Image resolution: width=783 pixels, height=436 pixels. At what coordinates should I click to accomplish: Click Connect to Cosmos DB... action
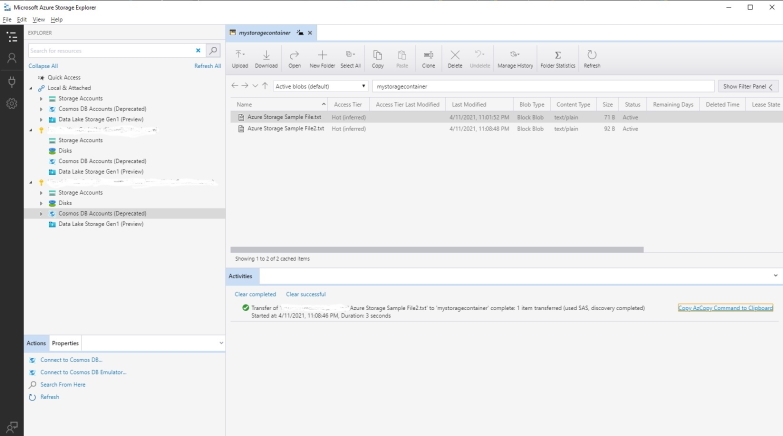[71, 360]
